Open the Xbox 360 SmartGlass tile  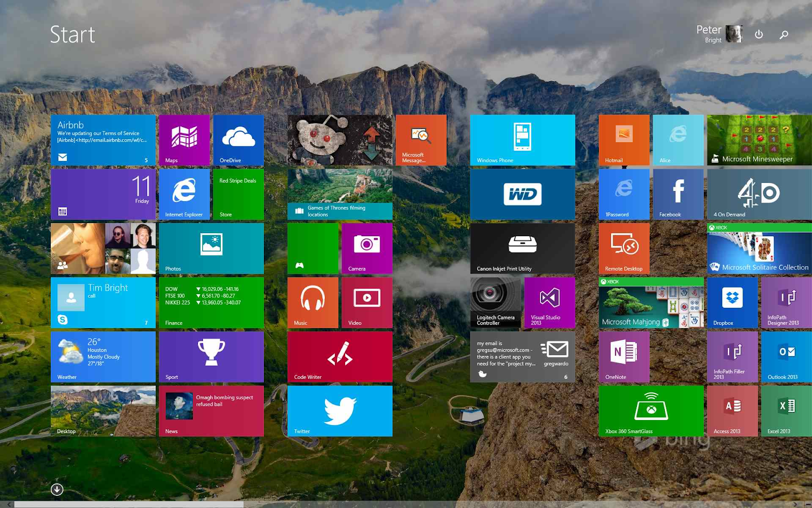pyautogui.click(x=651, y=411)
